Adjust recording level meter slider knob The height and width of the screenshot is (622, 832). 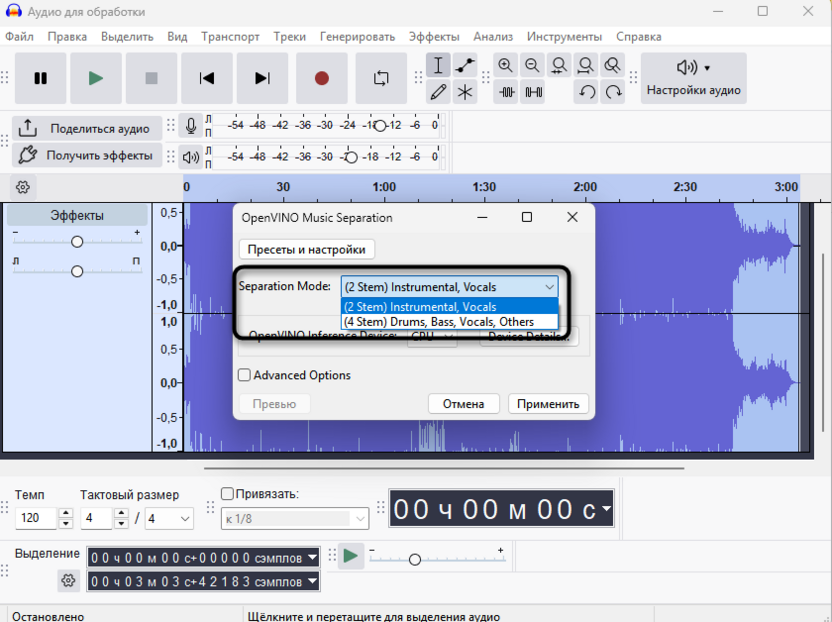(x=380, y=126)
